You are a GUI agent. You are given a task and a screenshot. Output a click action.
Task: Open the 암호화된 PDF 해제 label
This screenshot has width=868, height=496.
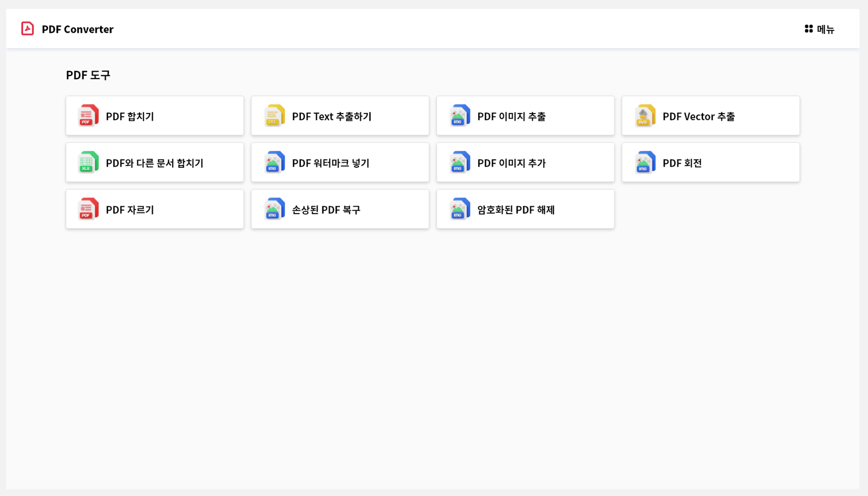[x=516, y=210]
